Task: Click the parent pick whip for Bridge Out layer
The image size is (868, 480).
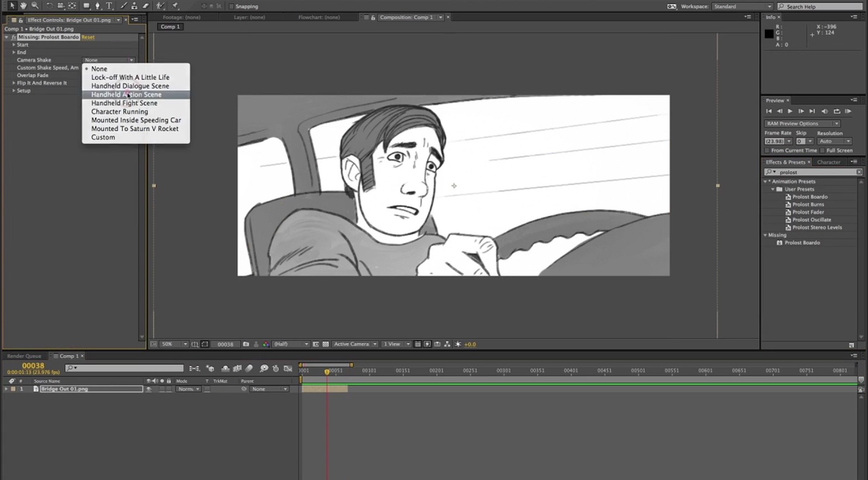Action: pyautogui.click(x=244, y=389)
